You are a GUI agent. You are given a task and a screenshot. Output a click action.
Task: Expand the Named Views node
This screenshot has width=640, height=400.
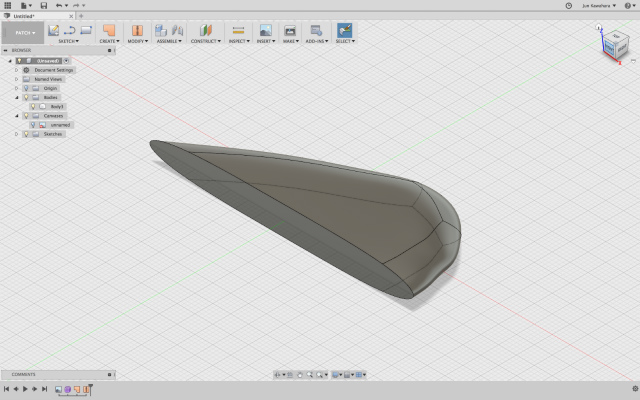(17, 79)
